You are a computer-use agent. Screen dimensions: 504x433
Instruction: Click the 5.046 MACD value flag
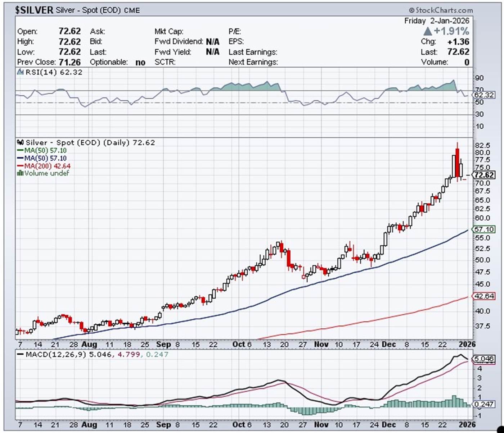click(483, 359)
